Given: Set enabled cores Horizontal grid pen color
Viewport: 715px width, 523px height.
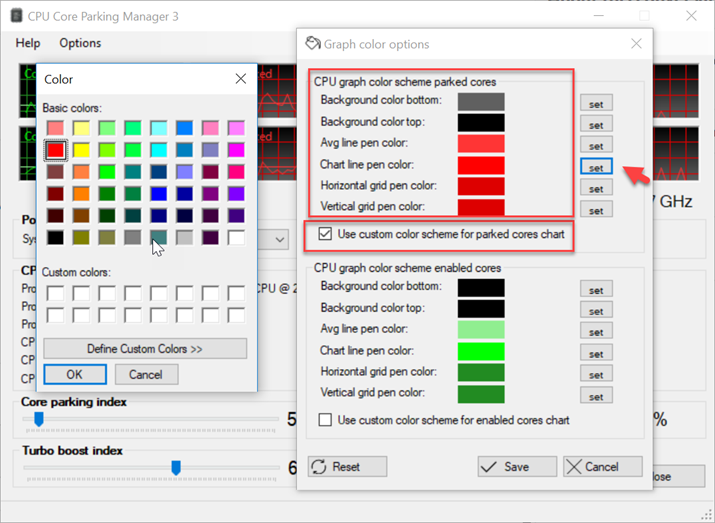Looking at the screenshot, I should 596,374.
